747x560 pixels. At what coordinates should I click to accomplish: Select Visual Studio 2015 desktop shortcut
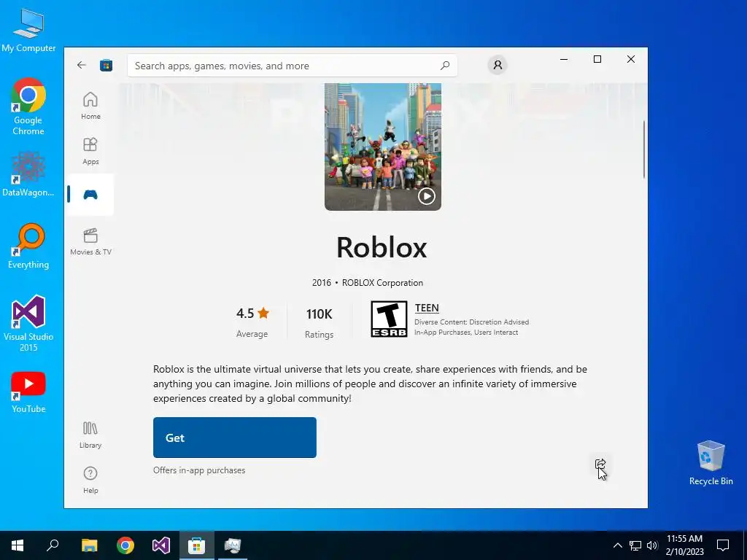coord(28,323)
